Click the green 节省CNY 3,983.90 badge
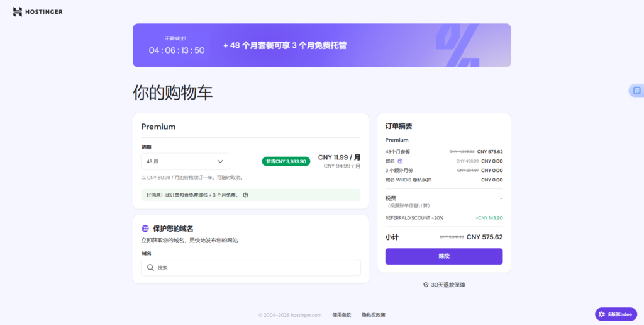 pyautogui.click(x=286, y=161)
